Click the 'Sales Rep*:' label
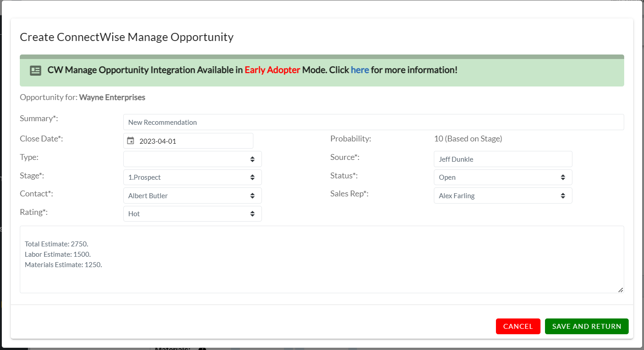 pos(350,194)
